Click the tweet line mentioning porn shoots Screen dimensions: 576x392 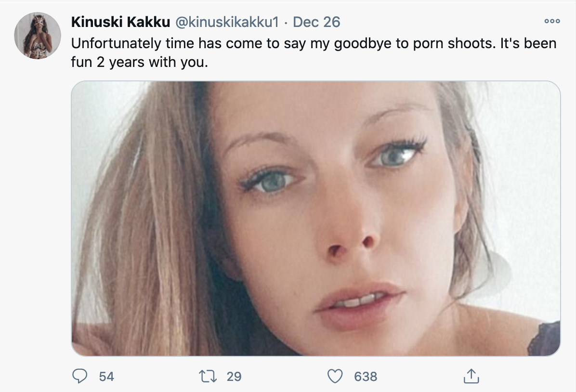[x=314, y=43]
